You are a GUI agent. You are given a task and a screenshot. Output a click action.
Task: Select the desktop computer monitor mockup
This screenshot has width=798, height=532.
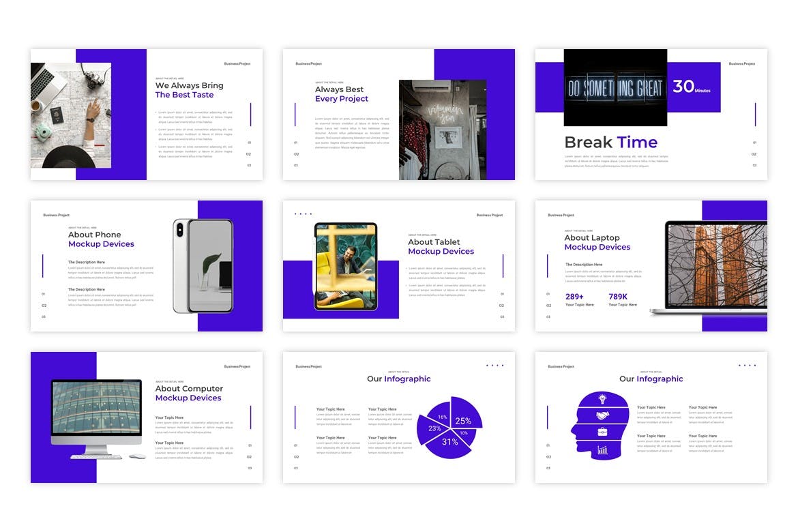coord(96,417)
